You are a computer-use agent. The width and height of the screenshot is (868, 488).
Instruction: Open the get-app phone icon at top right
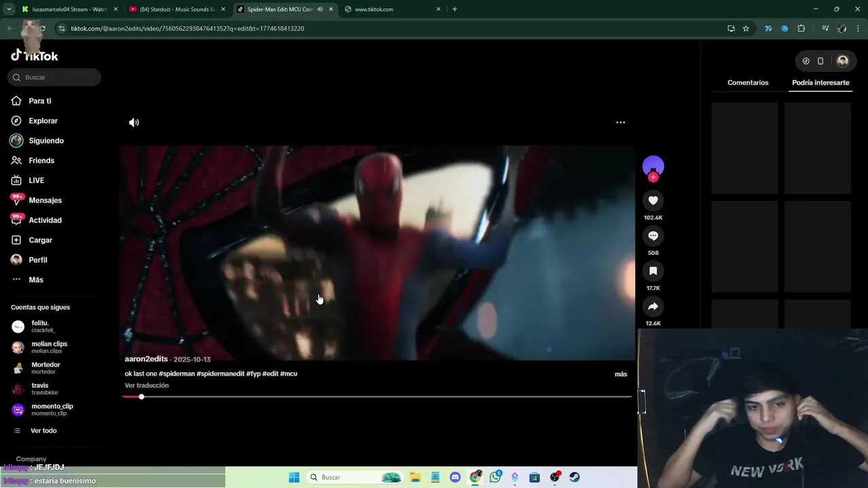click(x=821, y=61)
